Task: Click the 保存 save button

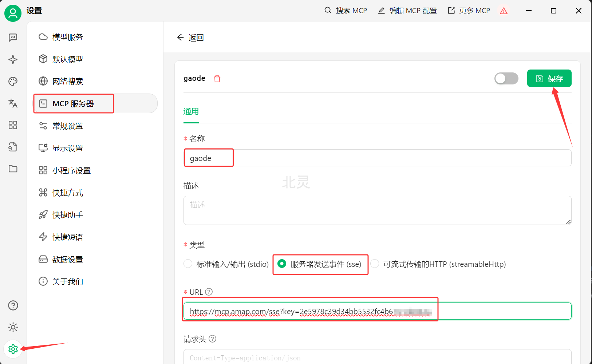Action: (x=549, y=78)
